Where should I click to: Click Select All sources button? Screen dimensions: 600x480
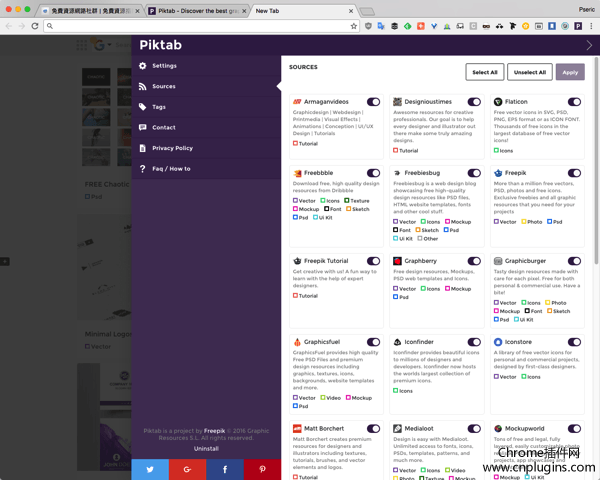click(x=484, y=72)
